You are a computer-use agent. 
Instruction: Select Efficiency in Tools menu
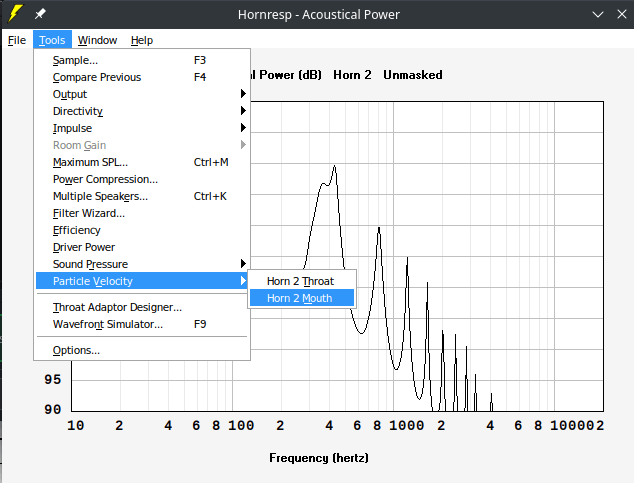(x=142, y=230)
